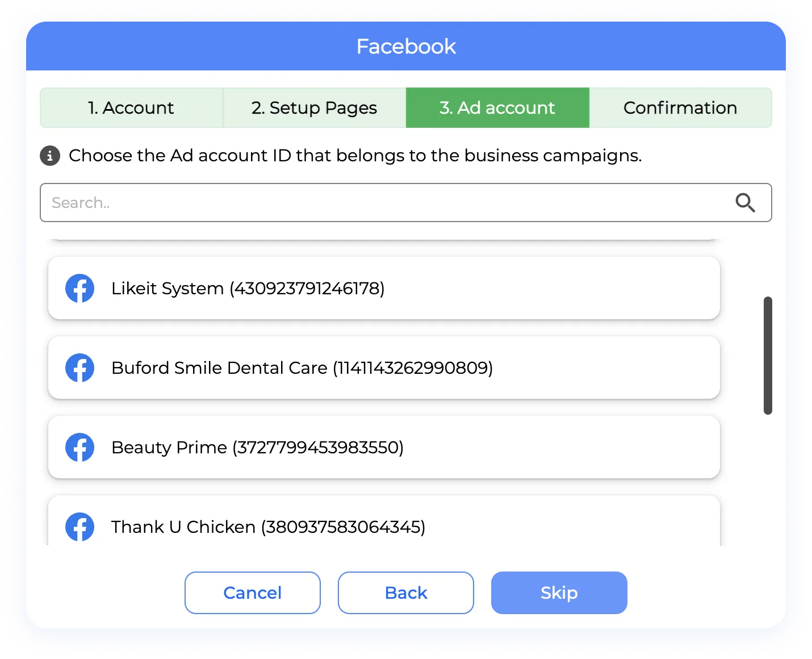Select the 3. Ad account tab
Viewport: 812px width, 659px height.
click(x=497, y=108)
